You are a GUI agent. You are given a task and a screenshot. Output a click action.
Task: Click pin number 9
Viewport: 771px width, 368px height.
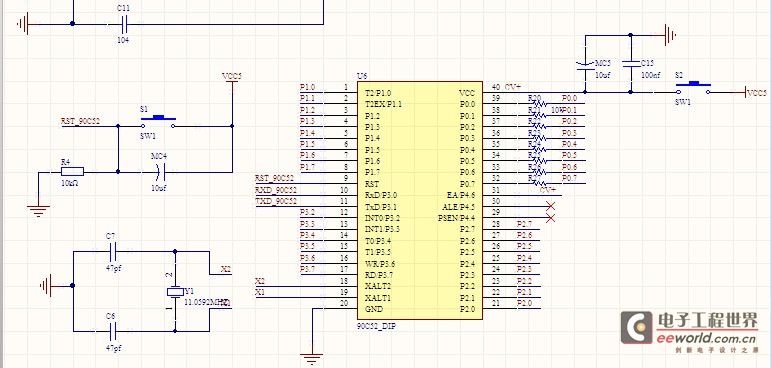click(x=346, y=178)
